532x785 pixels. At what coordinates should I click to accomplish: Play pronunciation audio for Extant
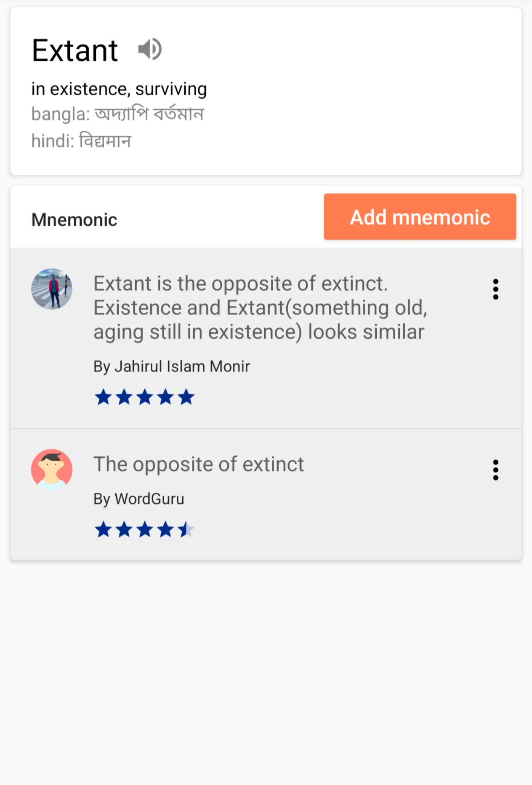coord(150,49)
